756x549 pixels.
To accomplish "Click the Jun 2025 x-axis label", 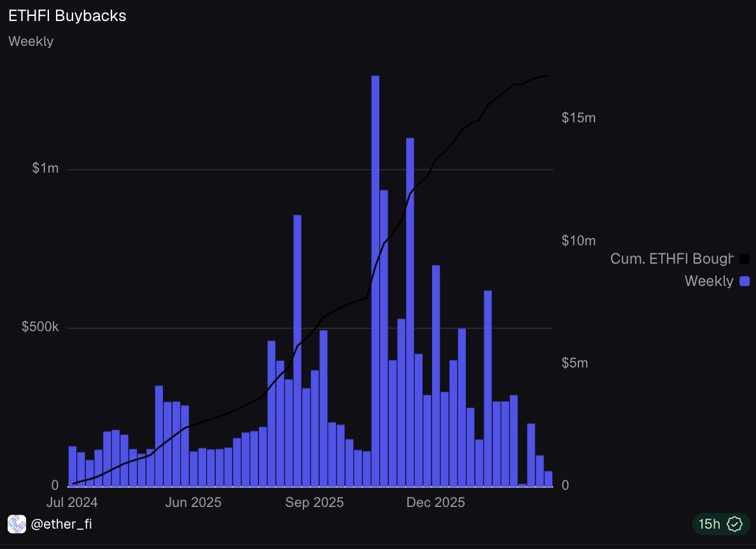I will click(x=193, y=503).
